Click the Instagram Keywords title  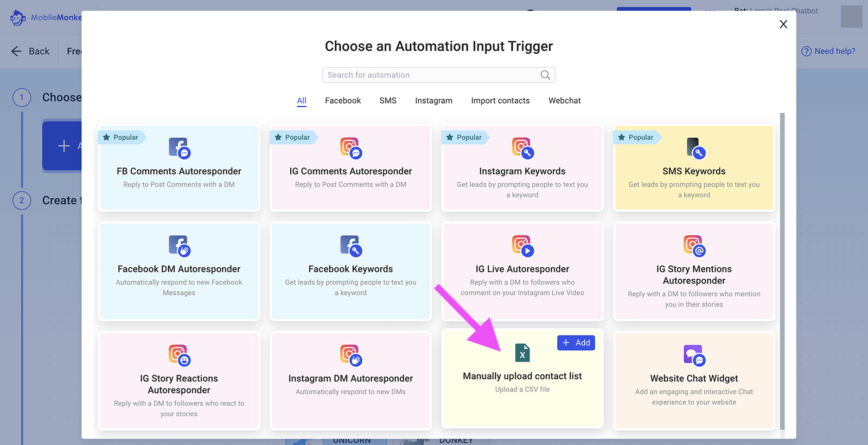[522, 171]
